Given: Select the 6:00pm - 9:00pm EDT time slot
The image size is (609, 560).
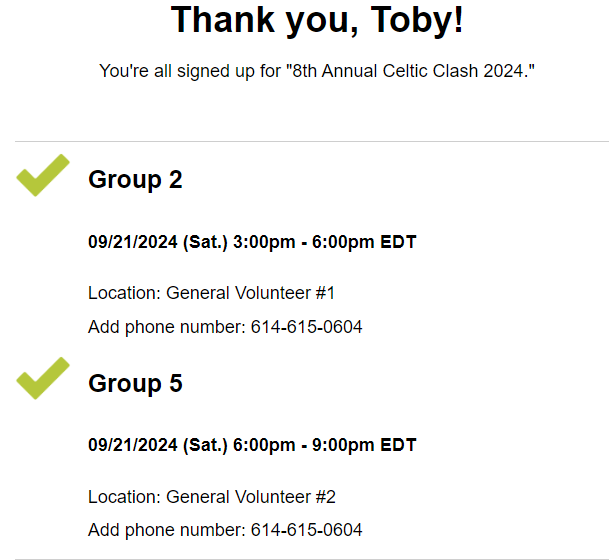Looking at the screenshot, I should (324, 445).
